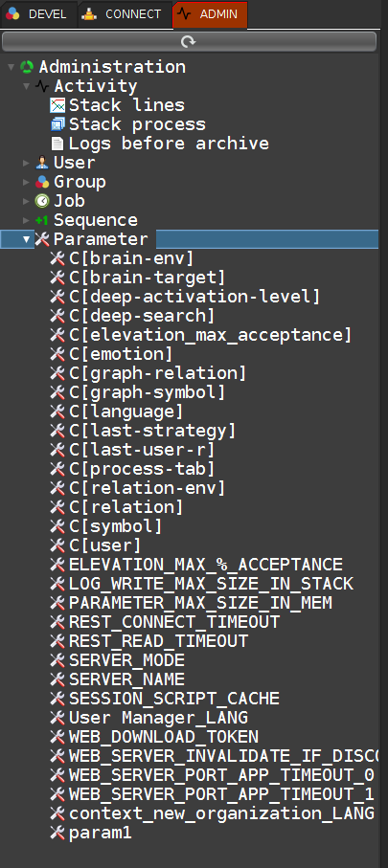The width and height of the screenshot is (388, 868).
Task: Click the Job clock icon
Action: [x=42, y=201]
